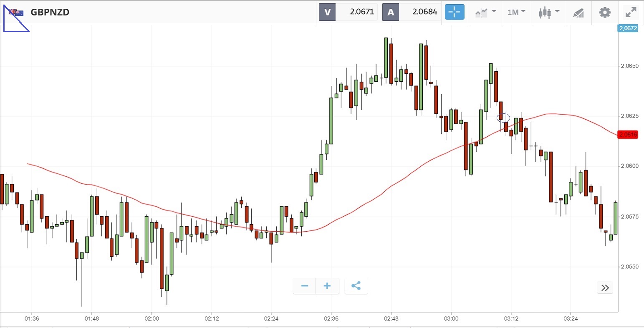Viewport: 644px width, 328px height.
Task: Open chart settings gear
Action: point(604,12)
